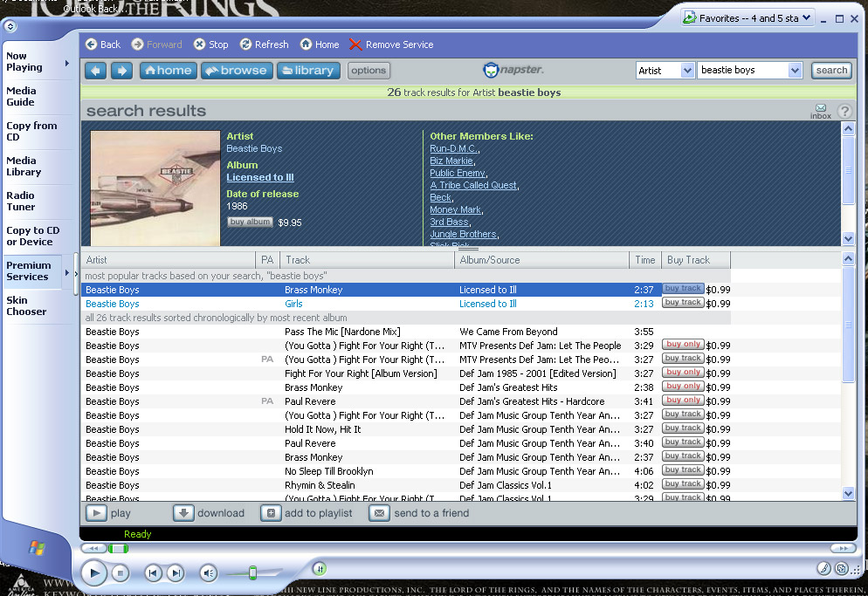
Task: Buy the Licensed to Ill album
Action: point(251,222)
